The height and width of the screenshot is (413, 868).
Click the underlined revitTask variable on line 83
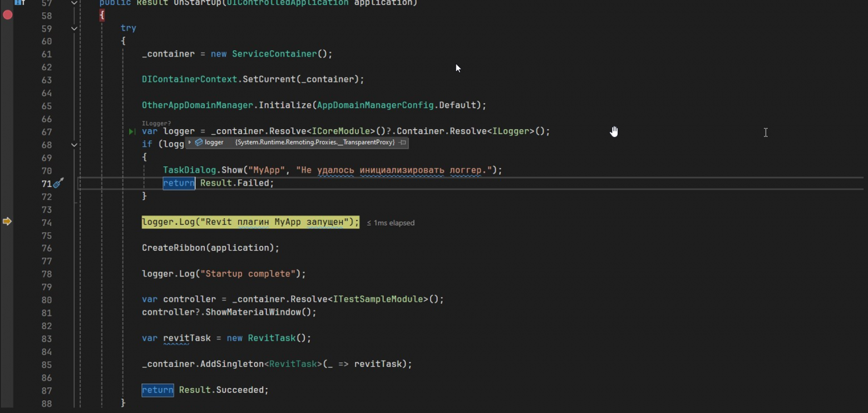click(x=186, y=338)
